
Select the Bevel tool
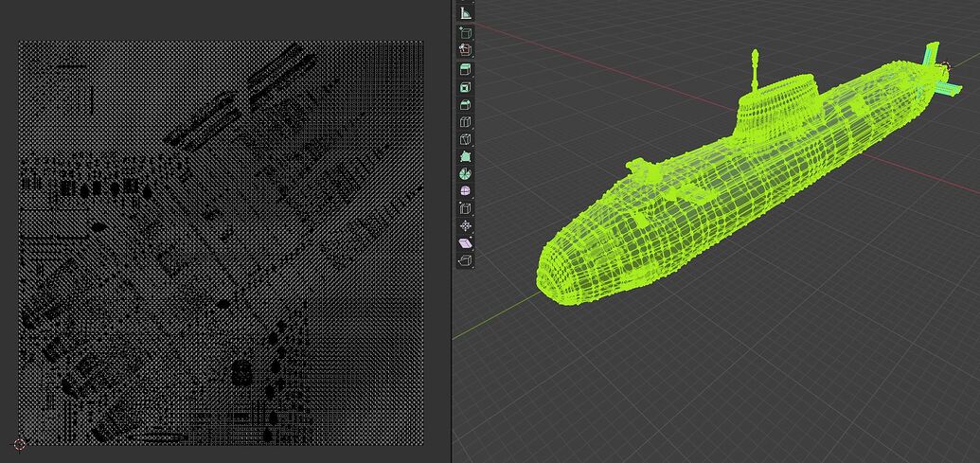click(465, 104)
